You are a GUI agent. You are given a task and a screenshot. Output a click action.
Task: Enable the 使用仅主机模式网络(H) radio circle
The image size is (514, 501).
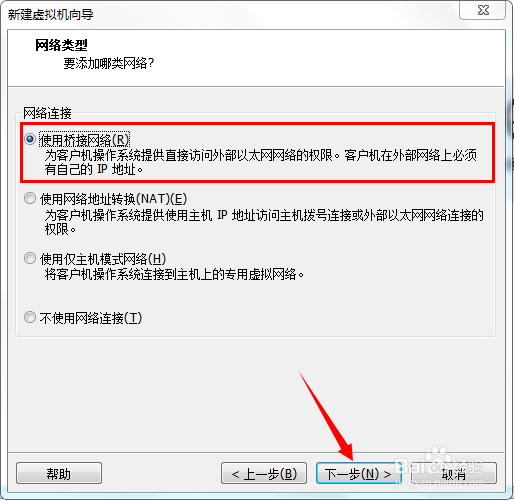click(x=30, y=258)
